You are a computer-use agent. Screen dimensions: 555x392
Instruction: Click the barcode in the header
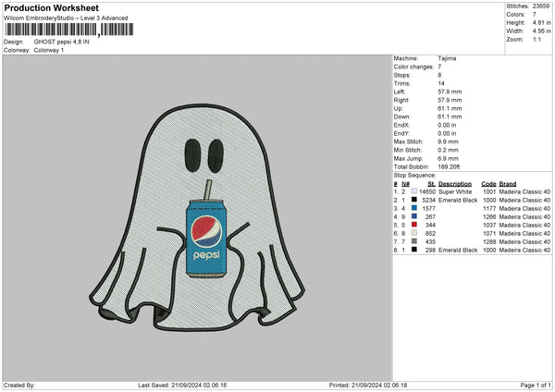64,31
